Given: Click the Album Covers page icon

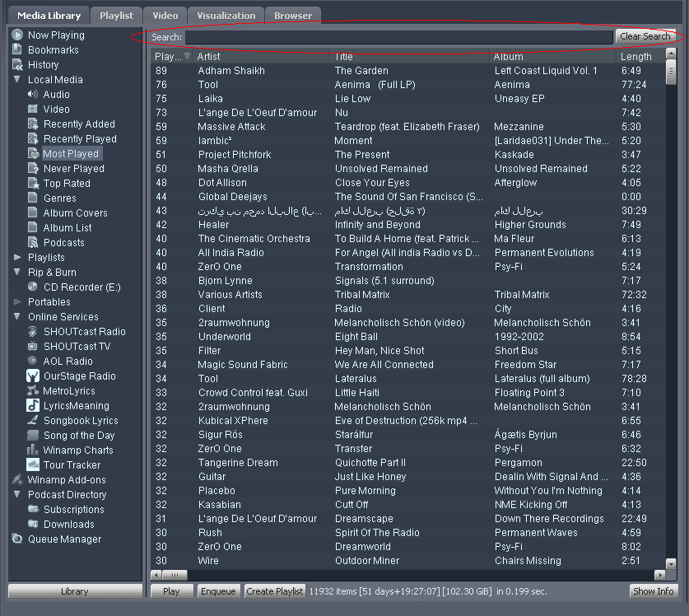Looking at the screenshot, I should click(33, 212).
